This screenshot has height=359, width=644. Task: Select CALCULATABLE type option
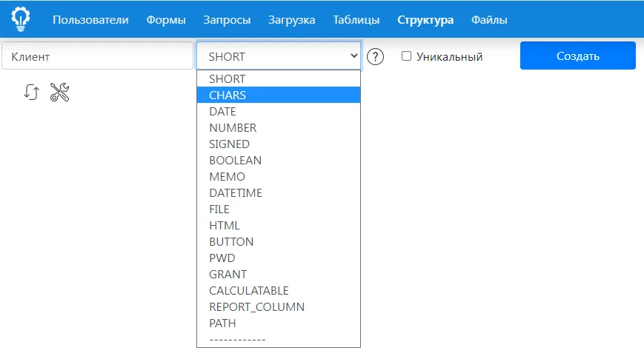click(279, 290)
